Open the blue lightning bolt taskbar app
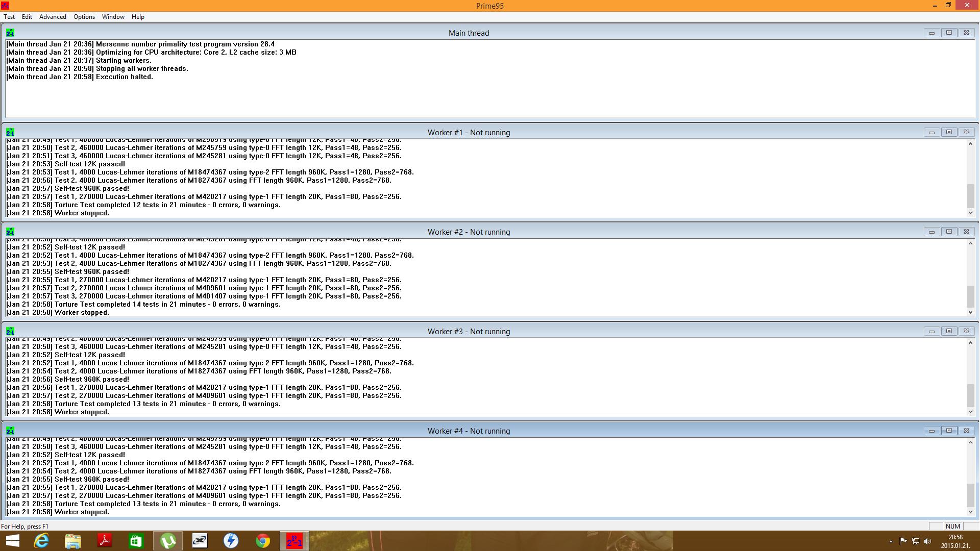Screen dimensions: 980x551 click(231, 541)
